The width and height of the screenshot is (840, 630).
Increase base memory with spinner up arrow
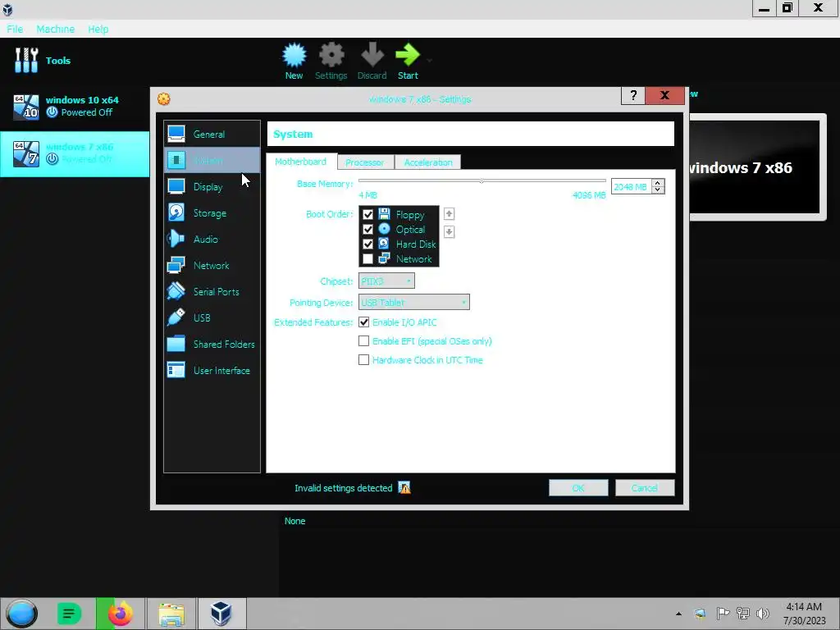click(658, 183)
